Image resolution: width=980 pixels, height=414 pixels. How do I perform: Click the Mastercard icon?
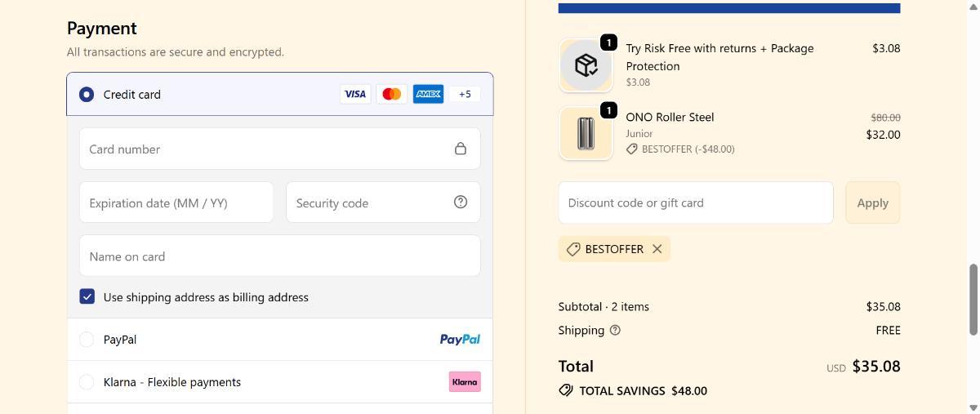click(392, 94)
